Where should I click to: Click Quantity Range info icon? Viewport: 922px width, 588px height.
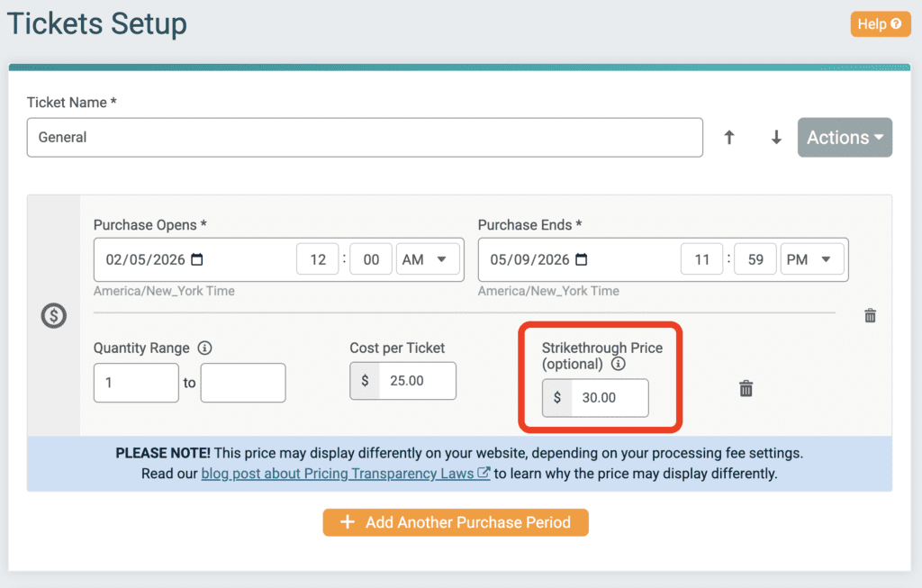204,348
